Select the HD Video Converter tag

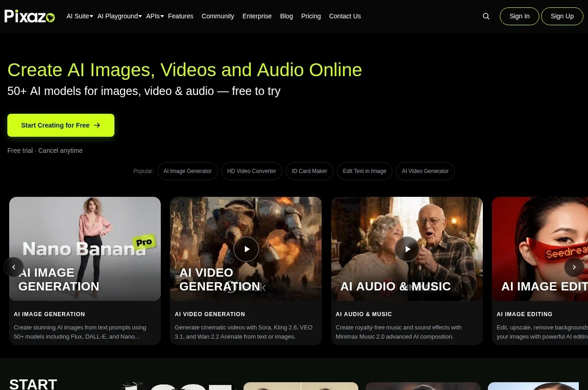click(x=252, y=171)
